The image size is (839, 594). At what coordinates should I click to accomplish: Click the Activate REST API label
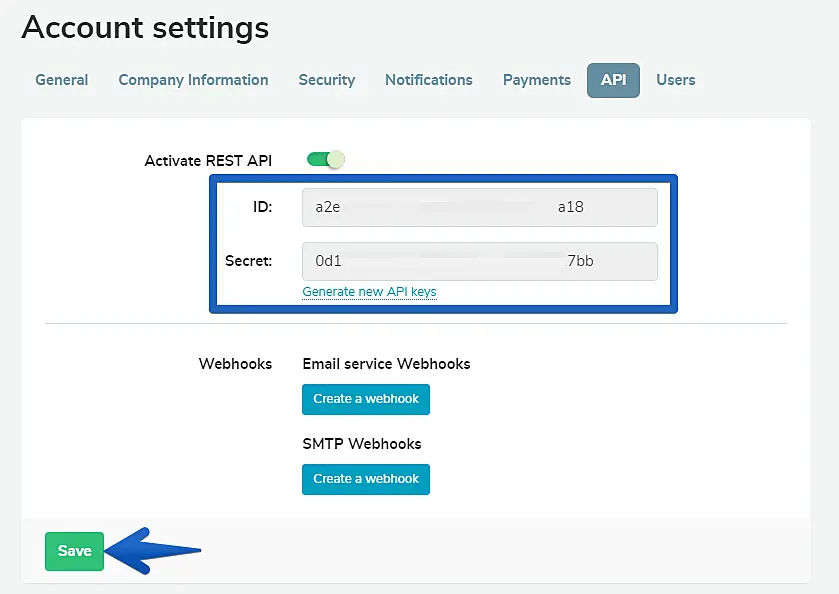click(x=208, y=160)
